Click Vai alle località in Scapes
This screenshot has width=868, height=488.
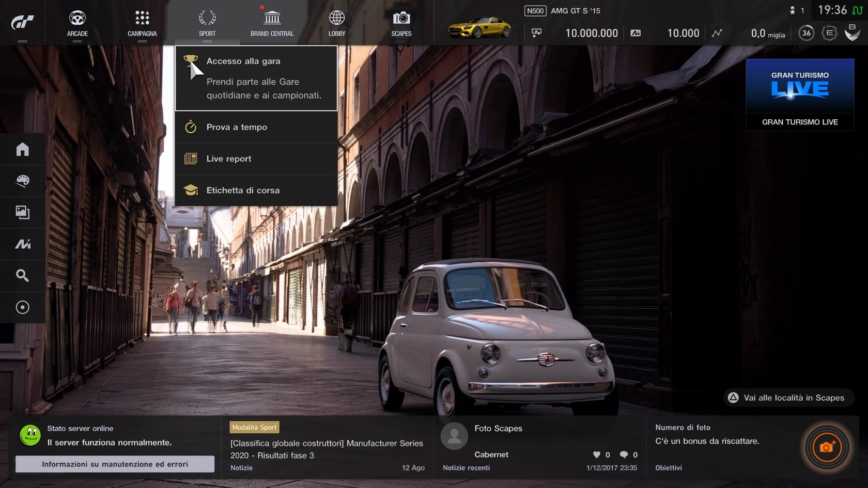point(788,398)
